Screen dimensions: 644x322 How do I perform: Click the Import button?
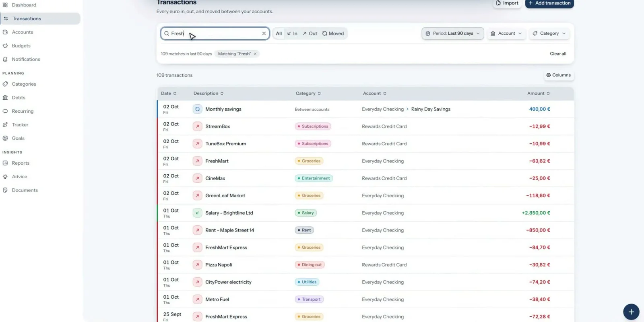[507, 3]
